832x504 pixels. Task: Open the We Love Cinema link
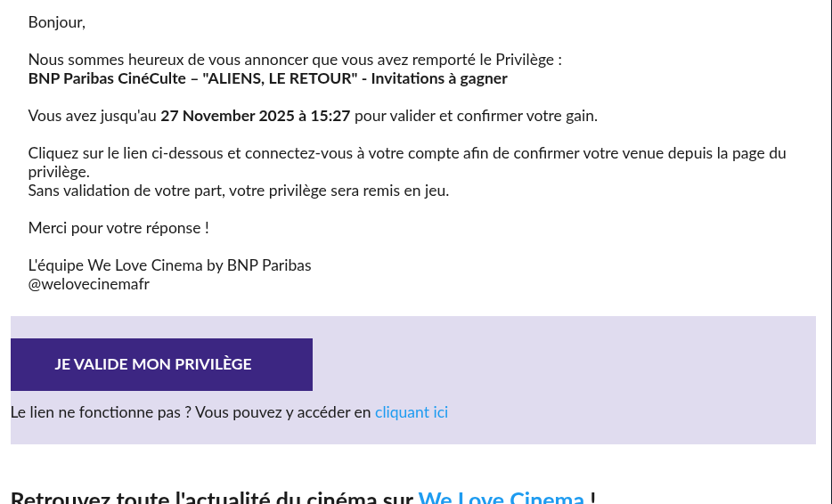[501, 497]
